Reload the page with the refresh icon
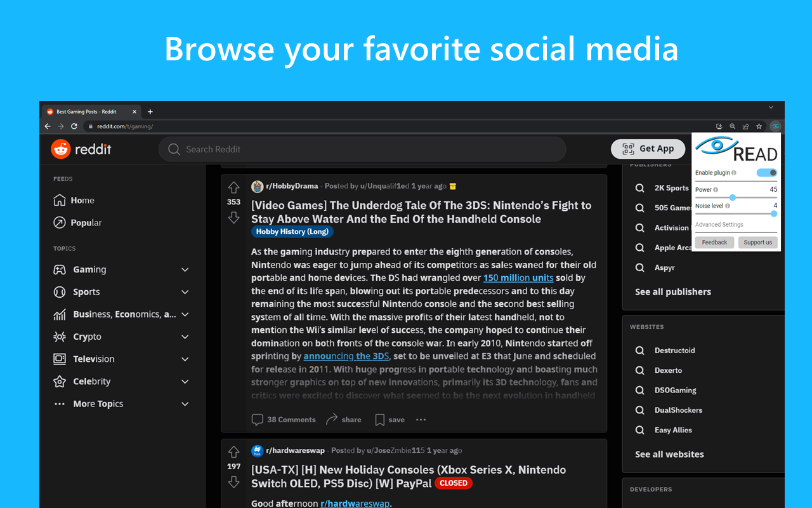812x508 pixels. pos(74,126)
